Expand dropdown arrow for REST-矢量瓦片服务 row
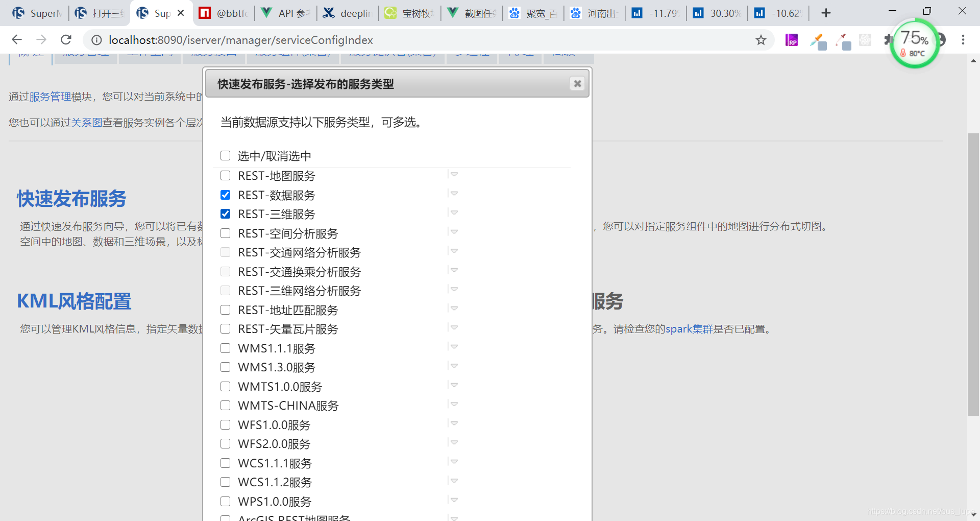The image size is (980, 521). (454, 327)
